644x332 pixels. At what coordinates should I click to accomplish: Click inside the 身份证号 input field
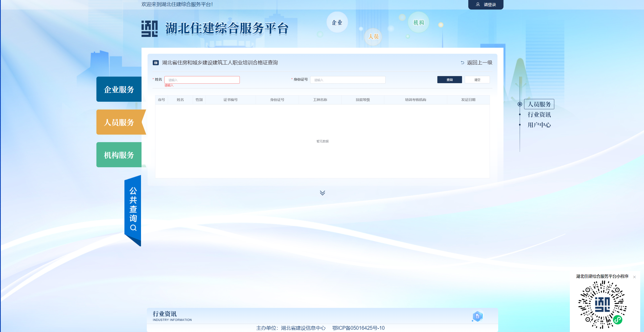[x=348, y=80]
